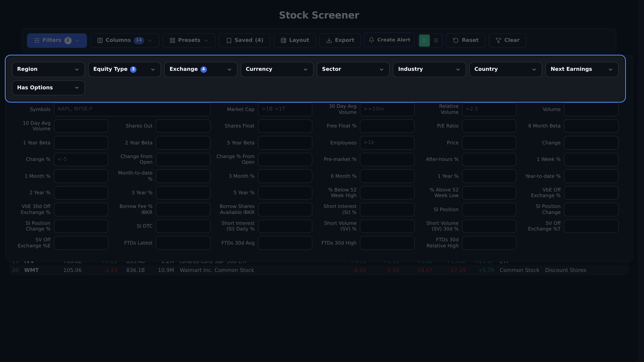The image size is (644, 362).
Task: Click Walmart Inc. Common Stock name
Action: click(217, 270)
